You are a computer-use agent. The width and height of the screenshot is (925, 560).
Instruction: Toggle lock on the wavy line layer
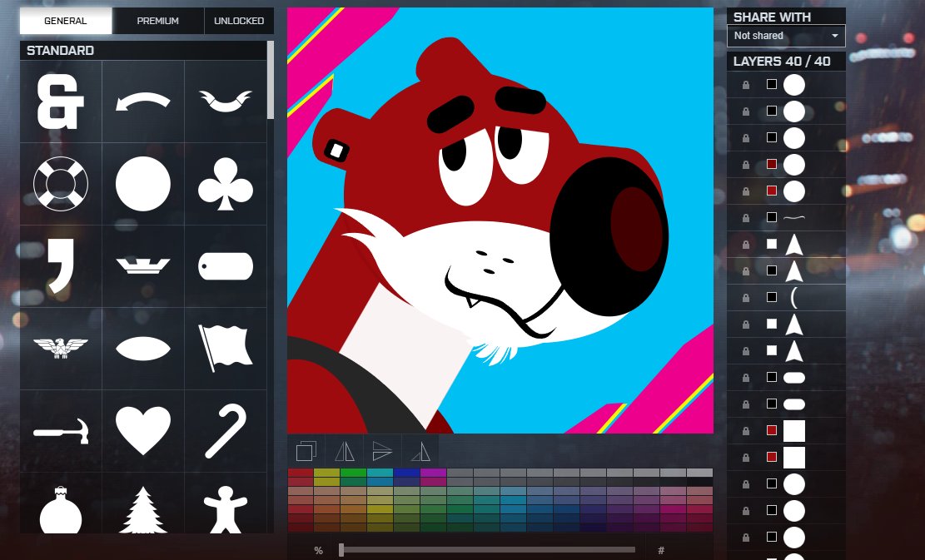tap(746, 218)
